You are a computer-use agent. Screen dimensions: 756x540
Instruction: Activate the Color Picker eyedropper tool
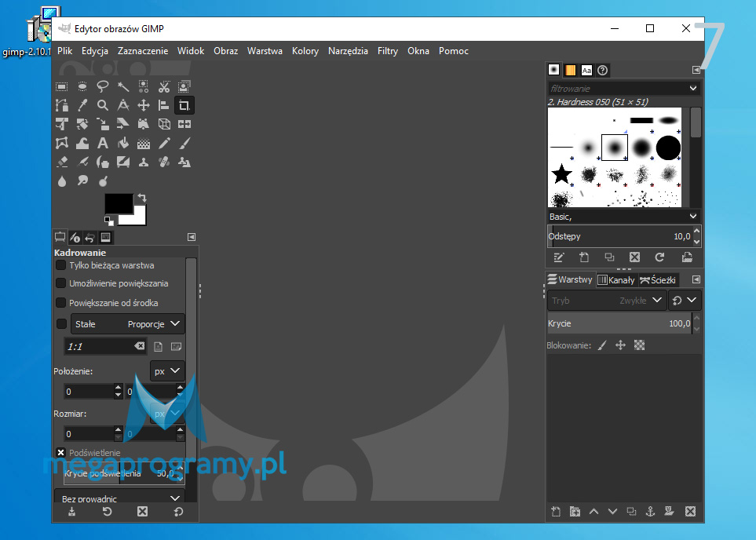click(x=82, y=105)
